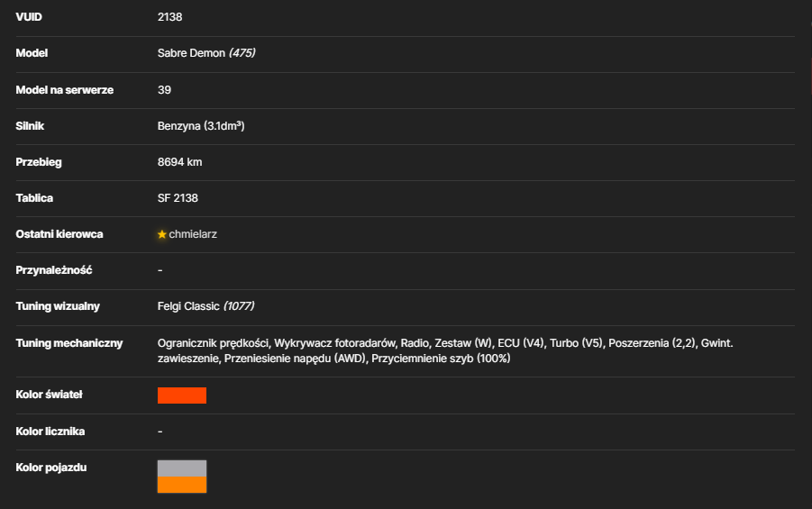Click the Ostatni kierowca label
Image resolution: width=812 pixels, height=509 pixels.
[59, 234]
